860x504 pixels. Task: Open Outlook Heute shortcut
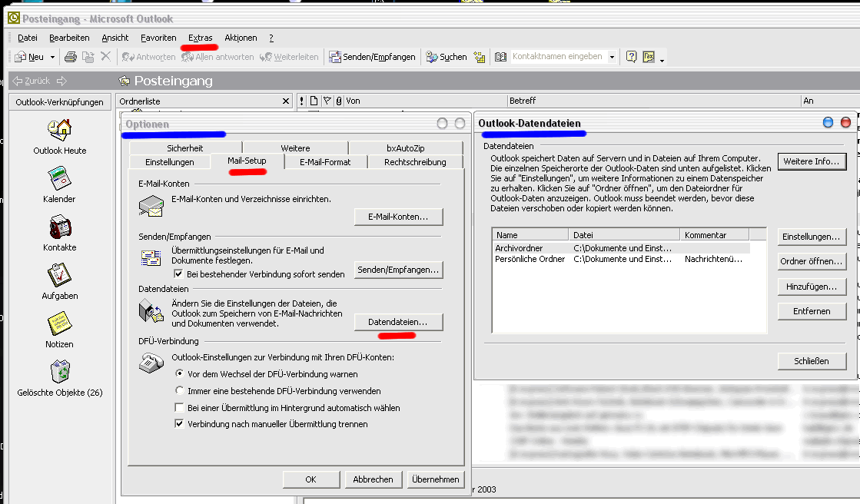pos(60,129)
